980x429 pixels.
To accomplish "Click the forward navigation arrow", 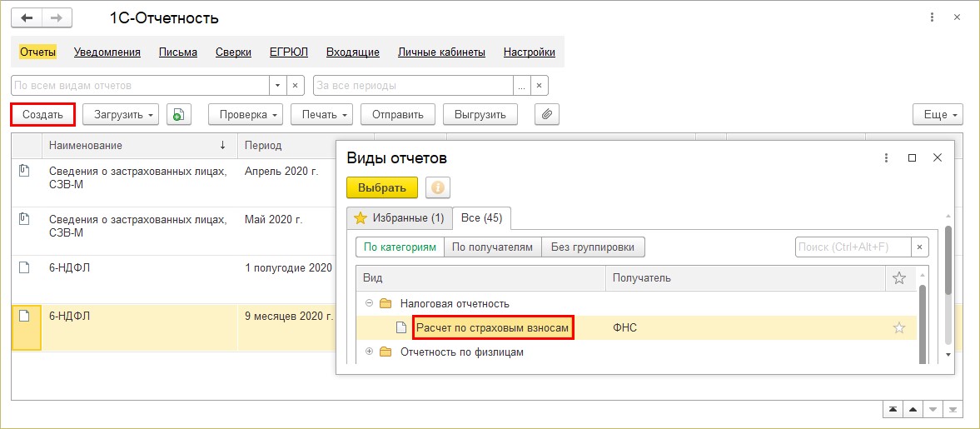I will click(x=57, y=19).
